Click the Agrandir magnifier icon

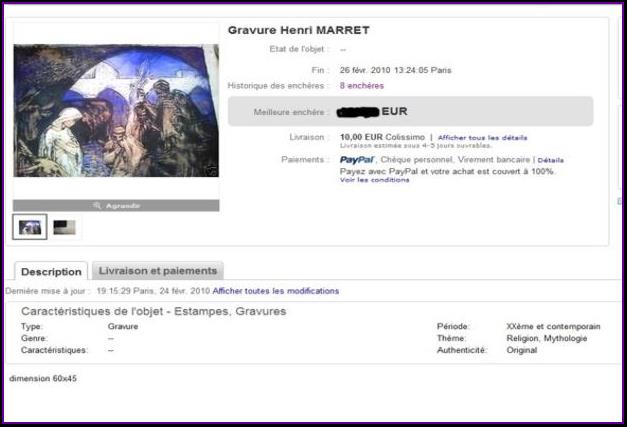[x=97, y=206]
